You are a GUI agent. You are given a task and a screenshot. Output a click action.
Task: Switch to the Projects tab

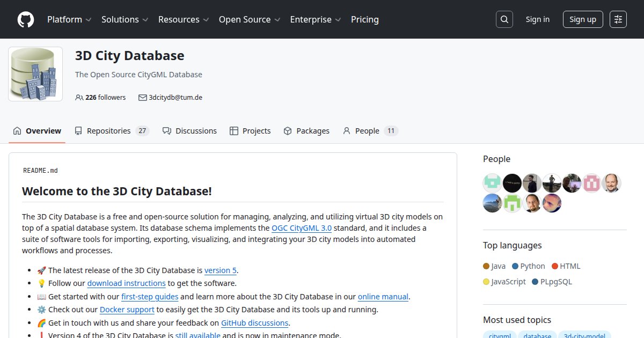click(250, 131)
